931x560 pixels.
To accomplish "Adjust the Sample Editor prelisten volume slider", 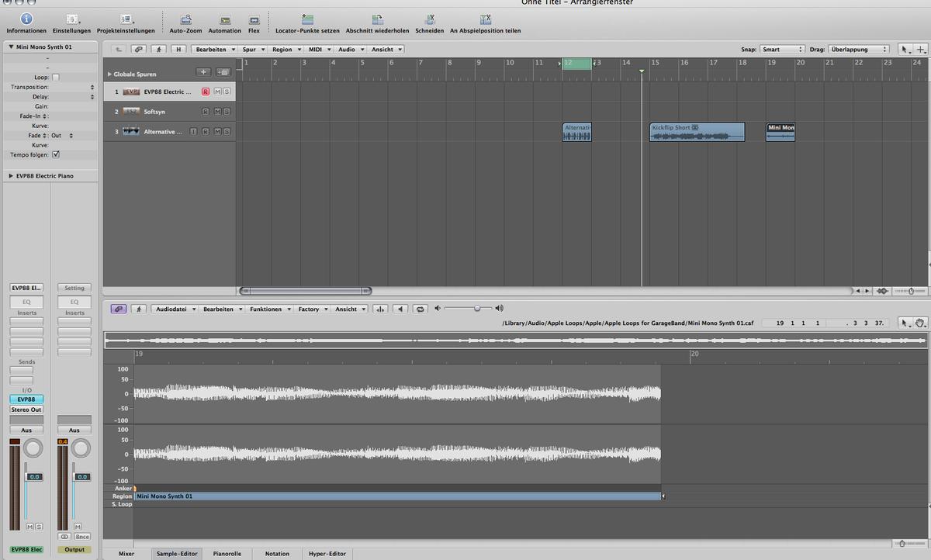I will pyautogui.click(x=468, y=308).
